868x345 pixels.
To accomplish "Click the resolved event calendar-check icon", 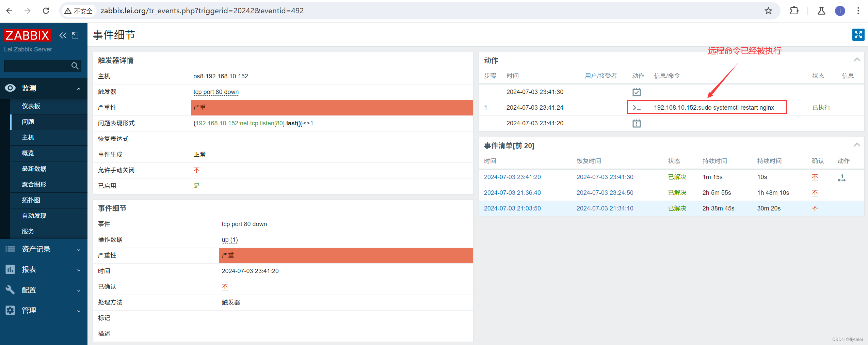I will (x=637, y=92).
